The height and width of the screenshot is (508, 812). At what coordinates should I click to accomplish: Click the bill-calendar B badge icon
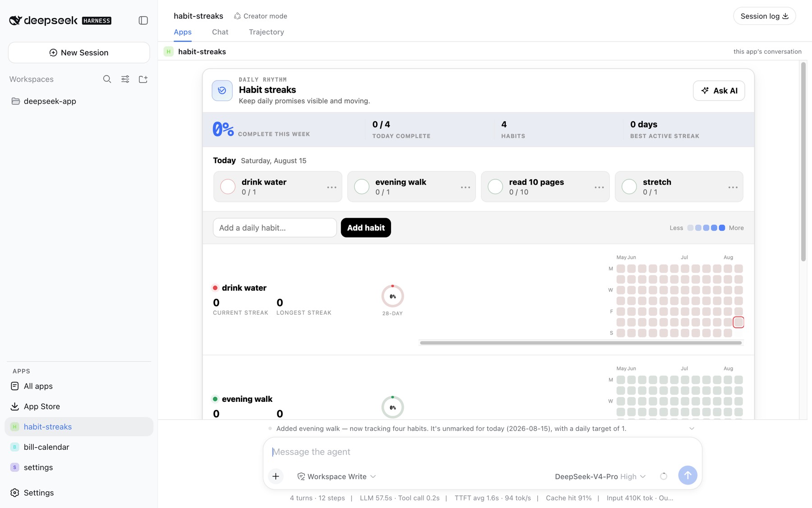click(15, 447)
